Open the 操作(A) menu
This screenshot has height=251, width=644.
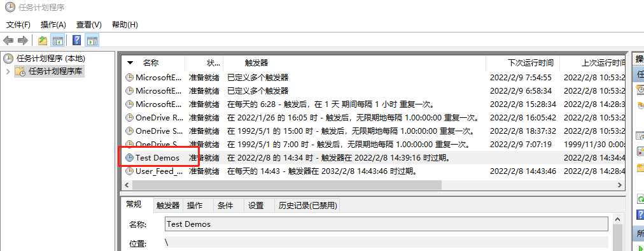coord(53,25)
